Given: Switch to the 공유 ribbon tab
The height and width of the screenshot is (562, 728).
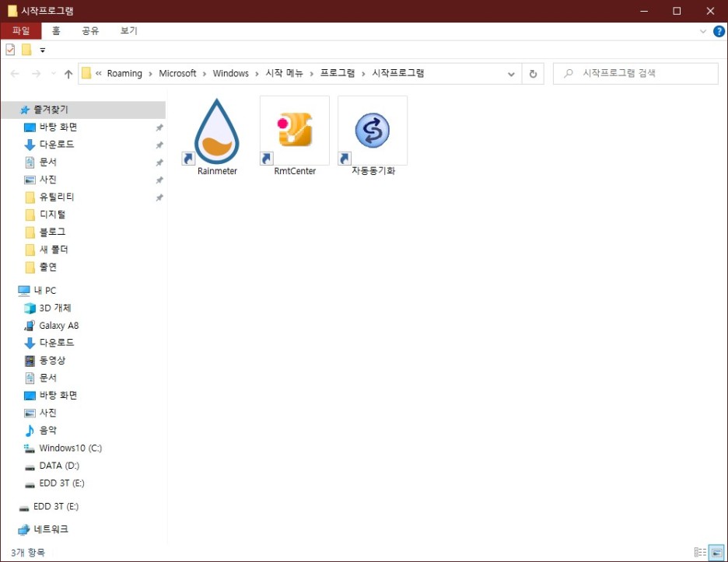Looking at the screenshot, I should 90,31.
